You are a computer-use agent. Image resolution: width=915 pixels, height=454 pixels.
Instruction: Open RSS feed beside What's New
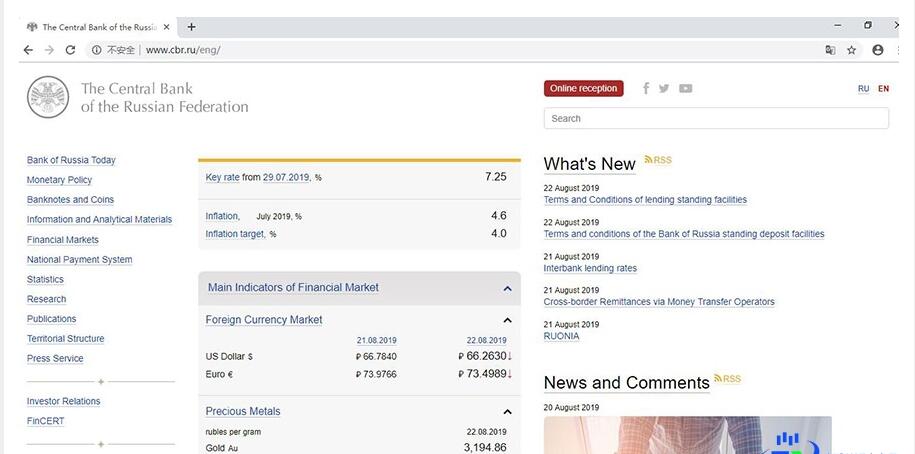click(658, 160)
